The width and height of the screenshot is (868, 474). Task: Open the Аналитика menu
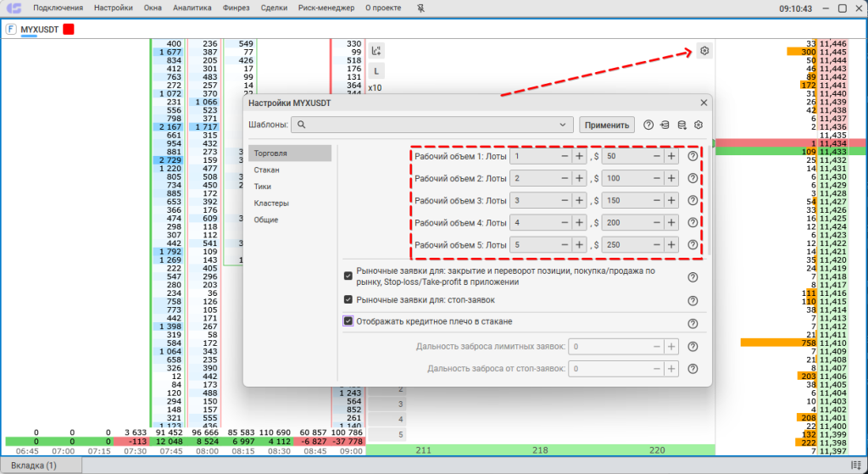(192, 8)
